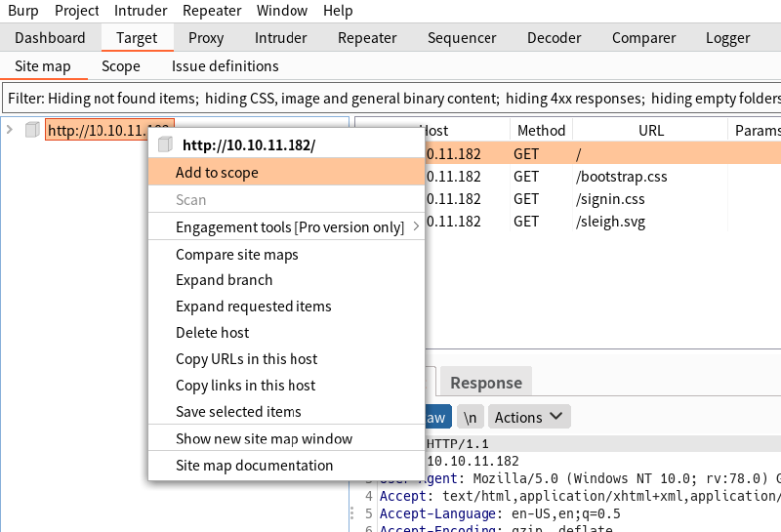Select the Site map sub-tab
Screen dimensions: 781x532
tap(43, 66)
